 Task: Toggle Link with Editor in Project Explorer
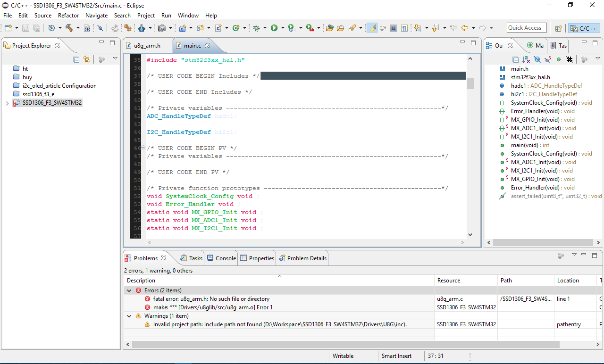(x=87, y=59)
